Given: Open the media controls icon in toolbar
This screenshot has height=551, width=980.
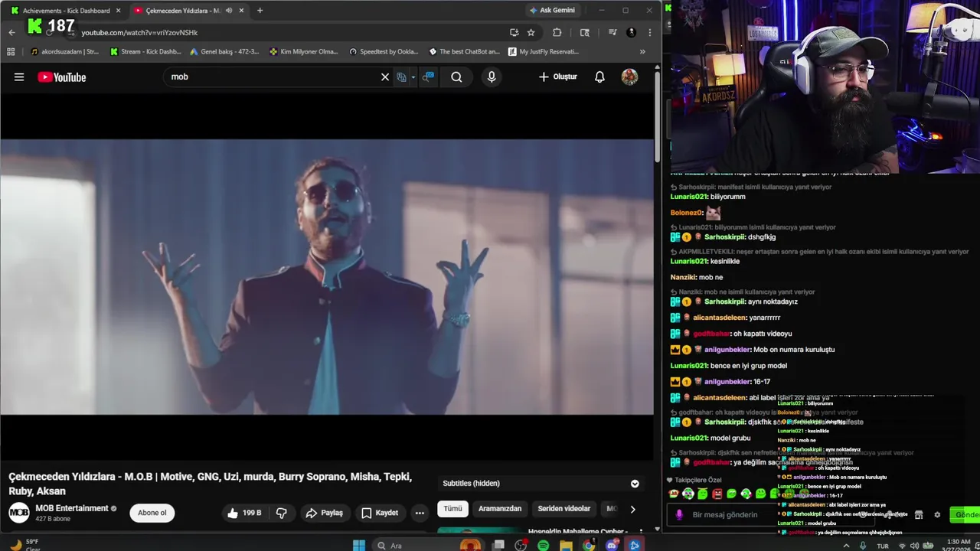Looking at the screenshot, I should [x=612, y=32].
